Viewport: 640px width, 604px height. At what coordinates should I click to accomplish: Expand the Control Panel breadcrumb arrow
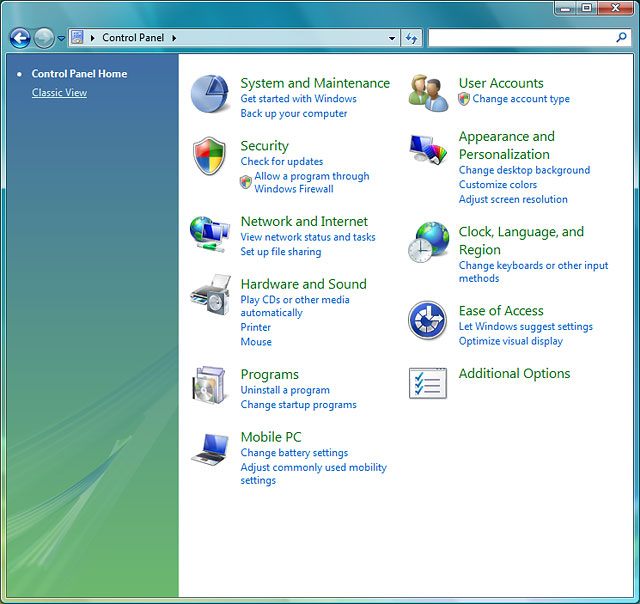174,38
